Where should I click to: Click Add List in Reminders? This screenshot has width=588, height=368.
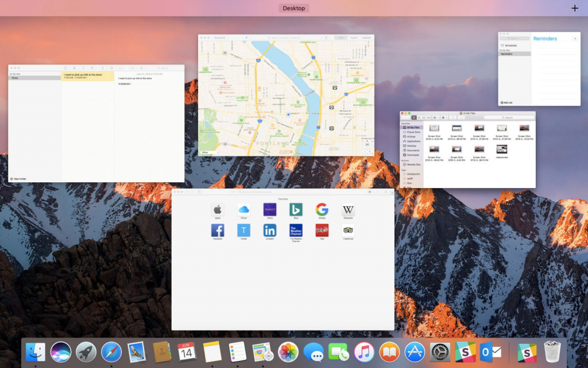point(506,102)
